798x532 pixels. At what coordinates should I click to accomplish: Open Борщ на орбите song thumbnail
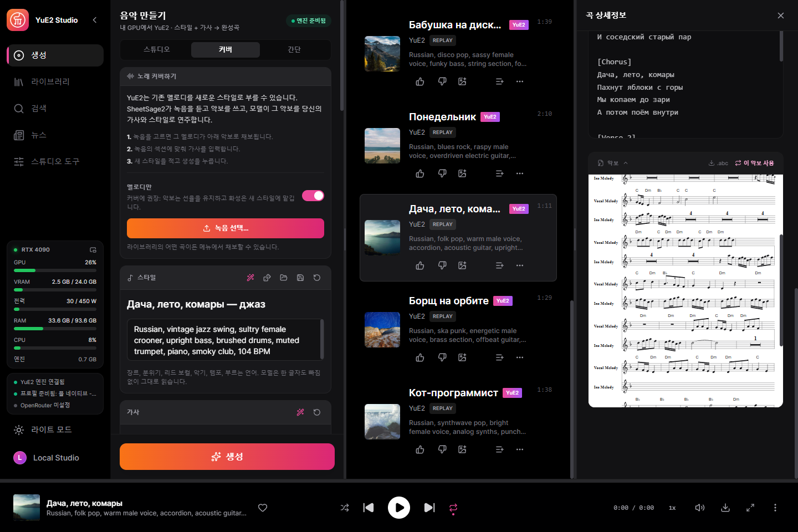coord(382,330)
